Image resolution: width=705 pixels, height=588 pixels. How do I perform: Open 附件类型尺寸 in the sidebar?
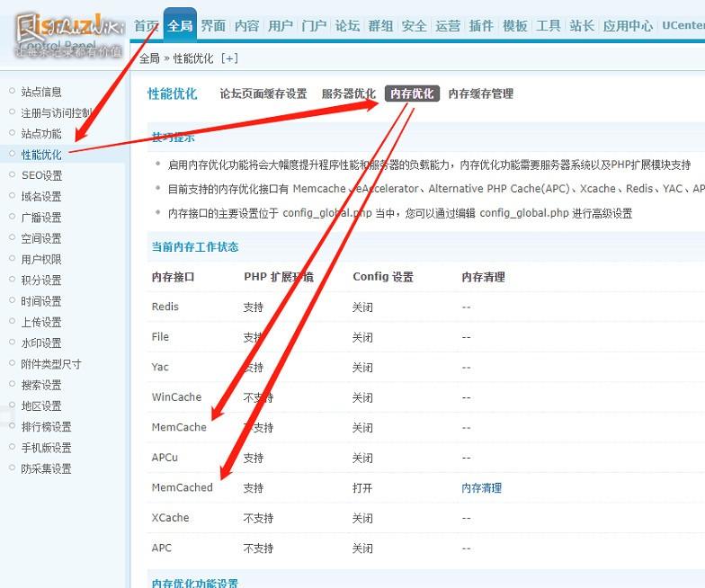pyautogui.click(x=51, y=363)
